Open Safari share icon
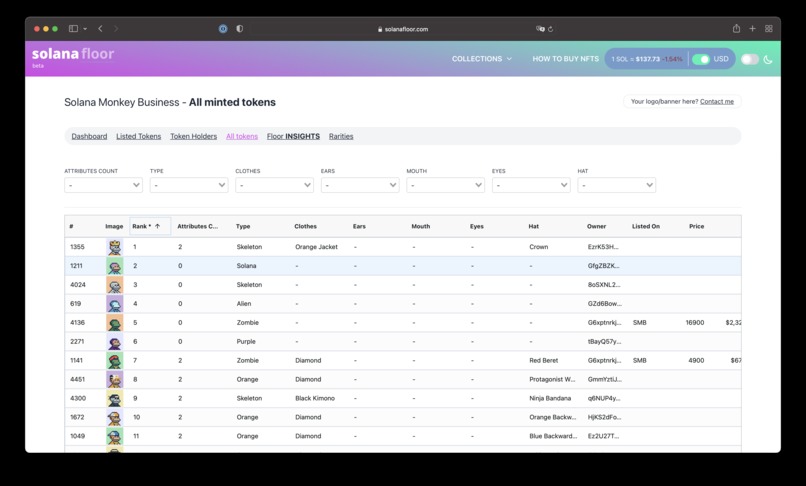This screenshot has width=806, height=486. tap(736, 28)
